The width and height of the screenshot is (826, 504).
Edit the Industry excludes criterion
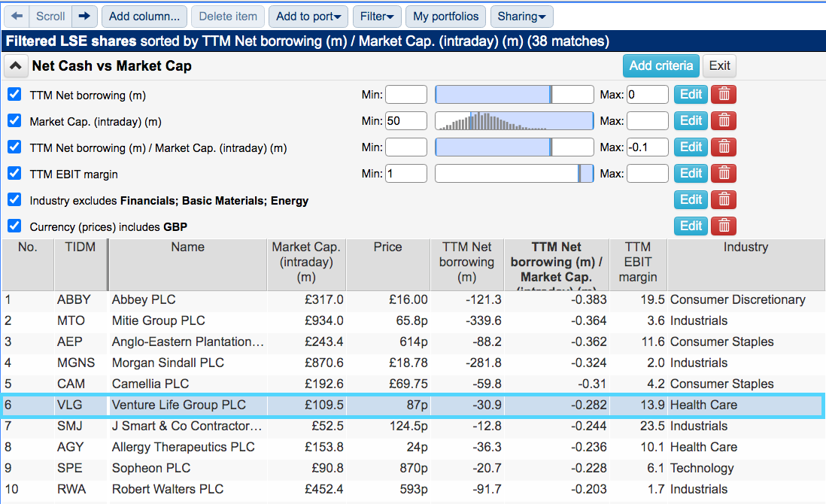691,200
